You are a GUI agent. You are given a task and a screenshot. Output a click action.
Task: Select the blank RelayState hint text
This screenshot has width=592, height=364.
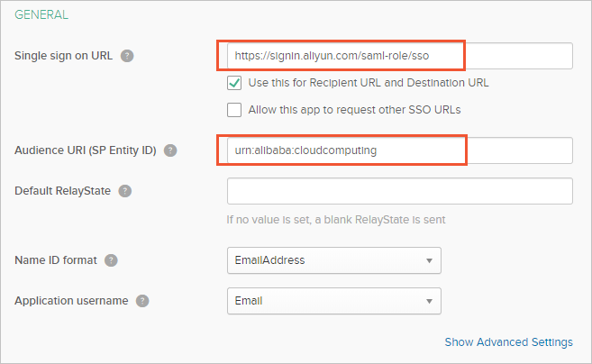point(336,220)
